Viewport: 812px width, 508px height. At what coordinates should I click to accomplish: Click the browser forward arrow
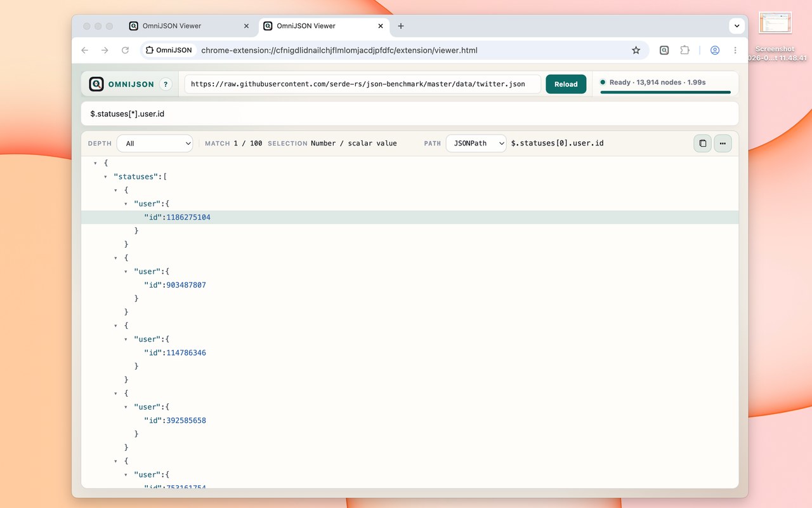(105, 50)
